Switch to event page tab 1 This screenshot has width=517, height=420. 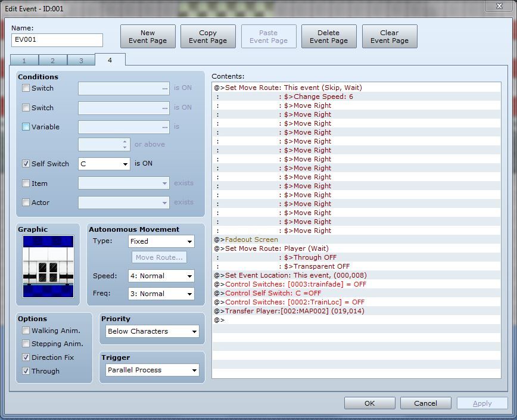(x=24, y=61)
